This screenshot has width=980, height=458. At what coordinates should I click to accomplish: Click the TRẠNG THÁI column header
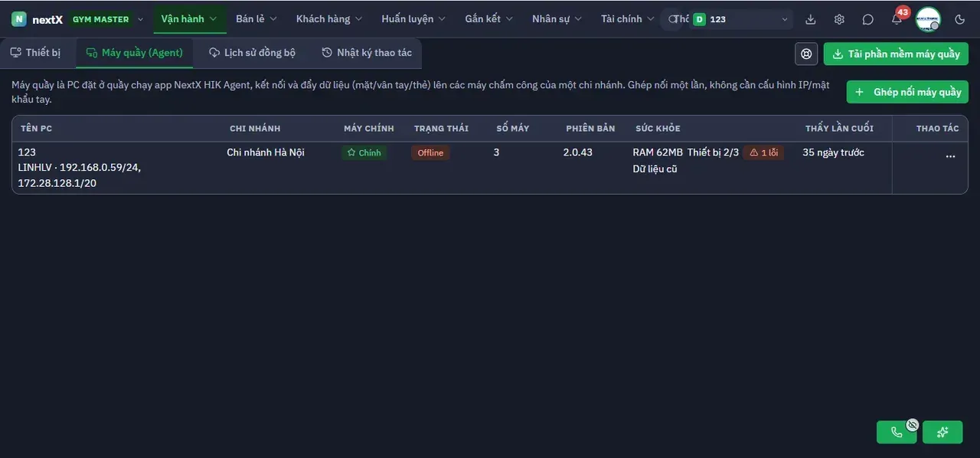(x=441, y=129)
